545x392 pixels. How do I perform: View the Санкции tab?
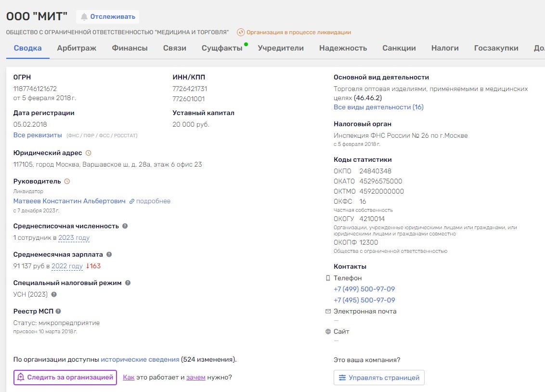(x=399, y=48)
